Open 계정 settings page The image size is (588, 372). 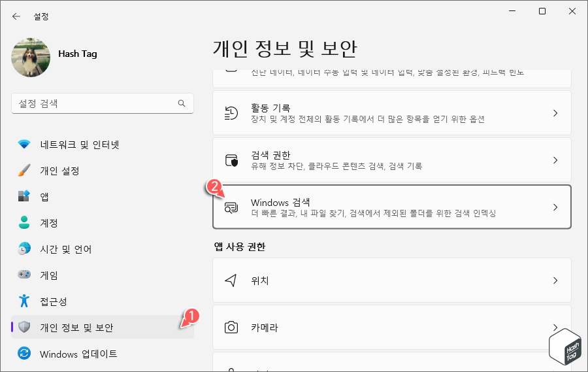coord(103,223)
